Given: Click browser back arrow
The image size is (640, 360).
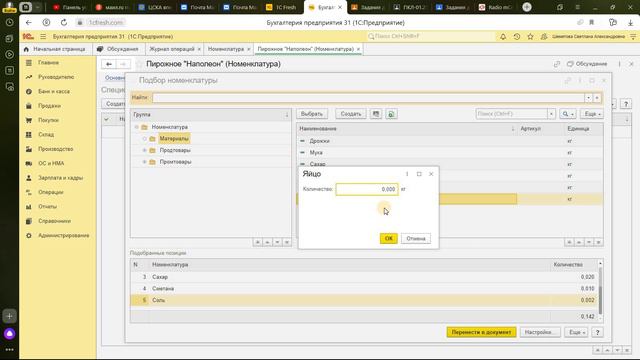Looking at the screenshot, I should (x=28, y=22).
